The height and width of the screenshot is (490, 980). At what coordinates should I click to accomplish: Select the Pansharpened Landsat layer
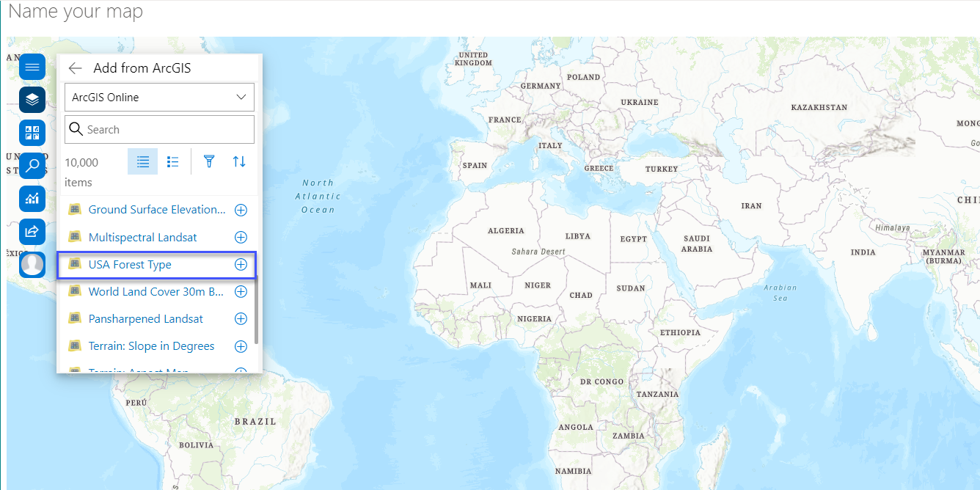point(145,318)
